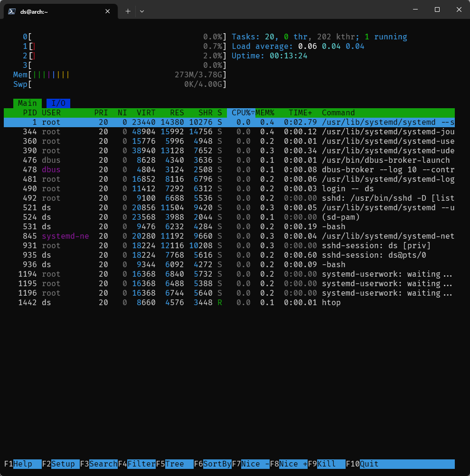Switch to the I/O tab in htop
The width and height of the screenshot is (470, 476).
58,103
